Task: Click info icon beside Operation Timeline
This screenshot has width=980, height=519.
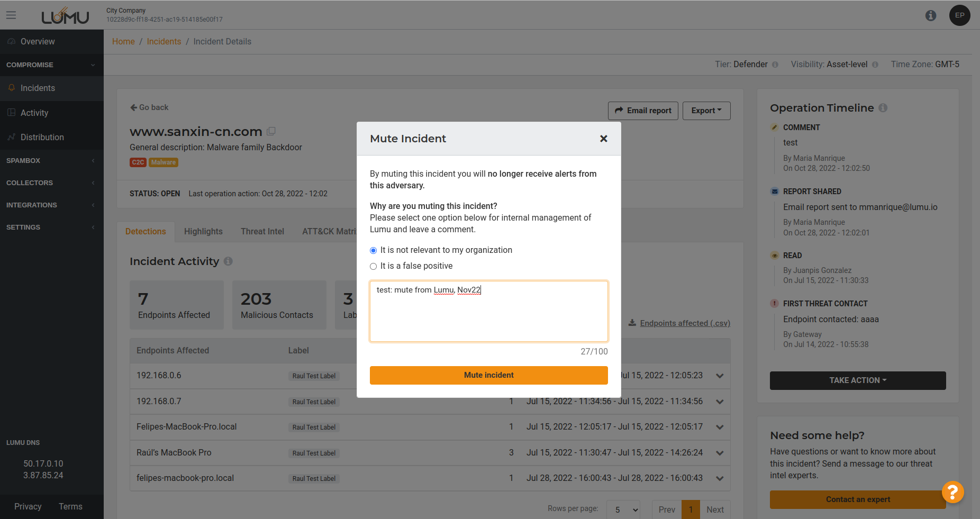Action: coord(883,108)
